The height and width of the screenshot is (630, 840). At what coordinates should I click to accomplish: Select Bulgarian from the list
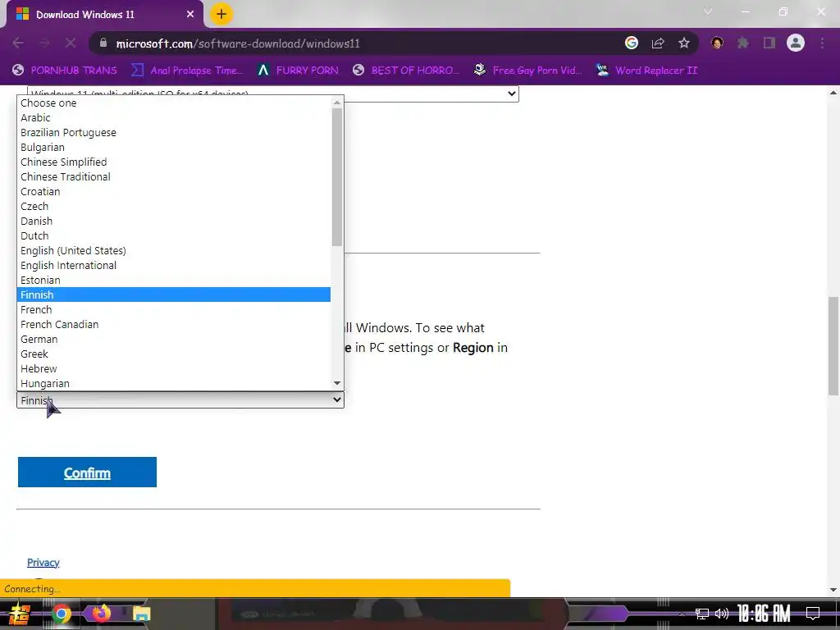[x=174, y=148]
